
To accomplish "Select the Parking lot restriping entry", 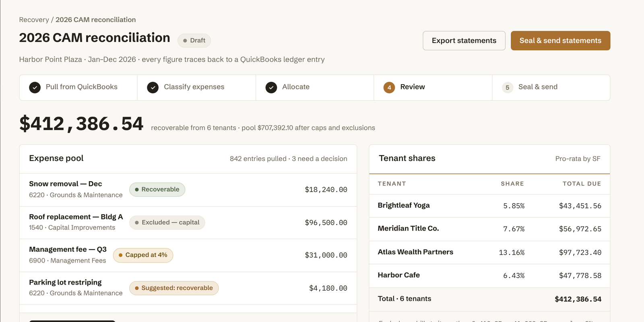I will click(x=188, y=288).
